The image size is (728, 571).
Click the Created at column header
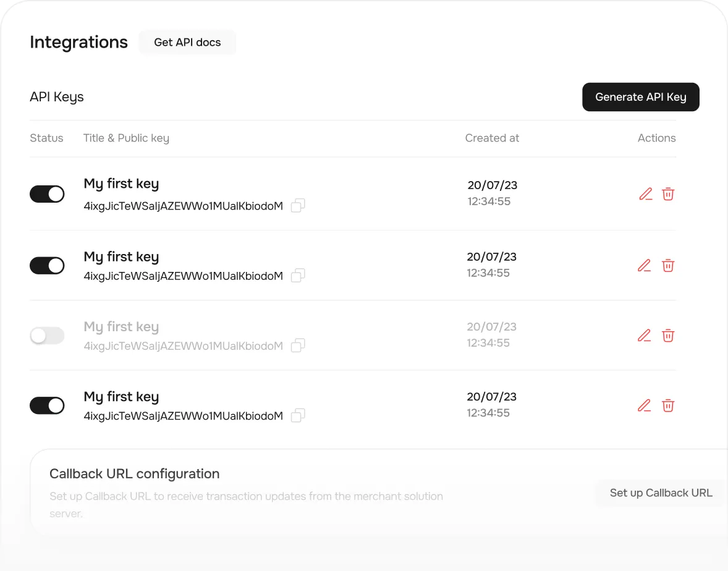tap(492, 138)
